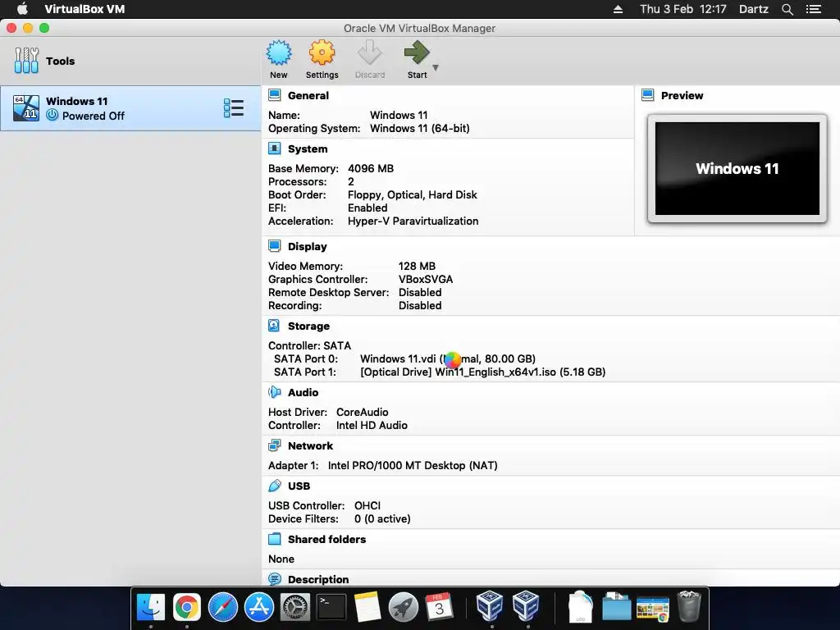Open the Dartz user menu
The image size is (840, 630).
point(753,9)
